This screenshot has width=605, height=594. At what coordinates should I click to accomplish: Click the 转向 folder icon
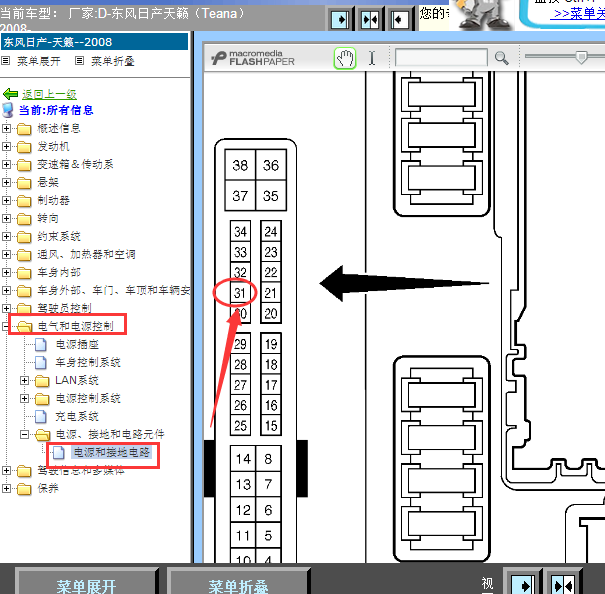coord(24,218)
